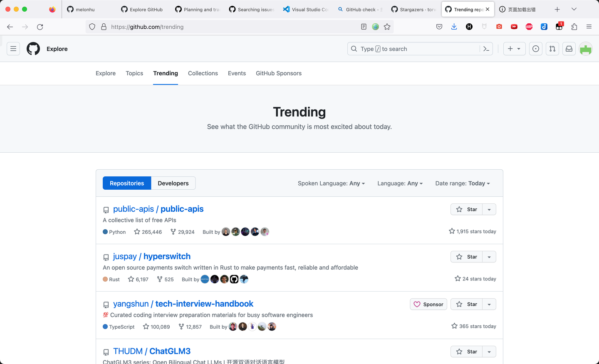The width and height of the screenshot is (599, 364).
Task: Open star lists dropdown for ChatGLM3
Action: 489,352
